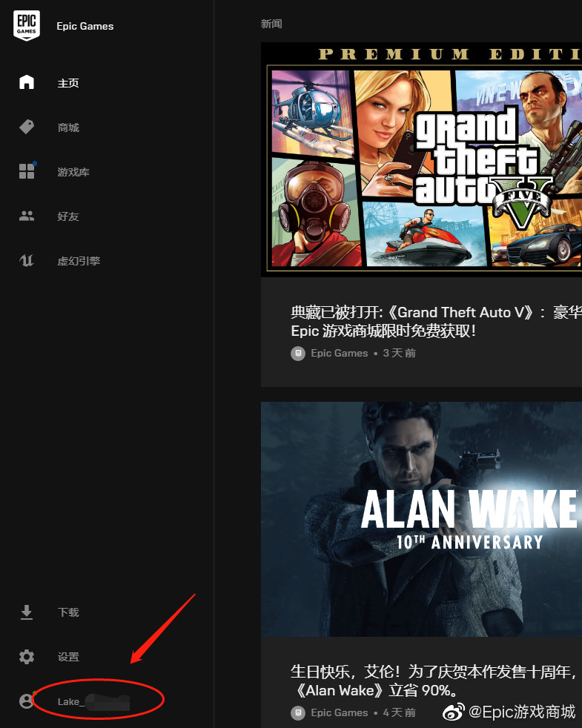
Task: Go to the 商城 store section
Action: pos(68,128)
